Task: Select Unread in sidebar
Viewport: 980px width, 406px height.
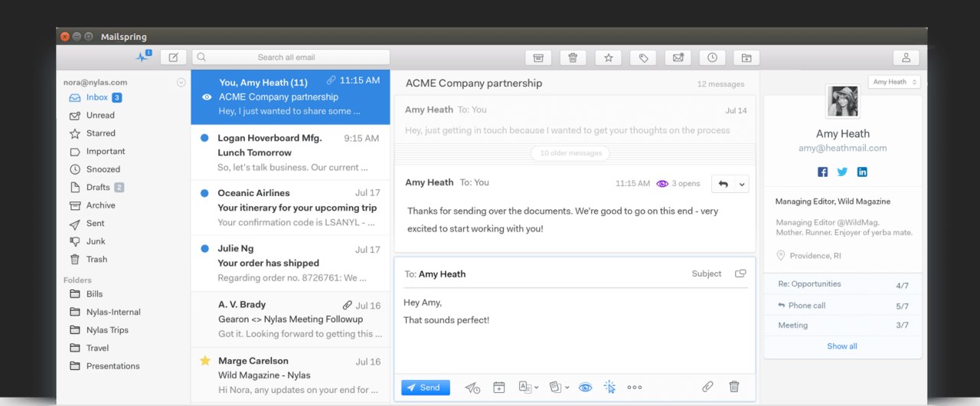Action: [x=100, y=115]
